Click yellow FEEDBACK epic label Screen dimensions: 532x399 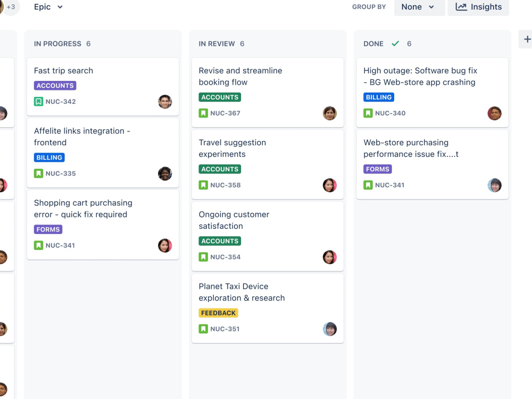click(x=218, y=313)
